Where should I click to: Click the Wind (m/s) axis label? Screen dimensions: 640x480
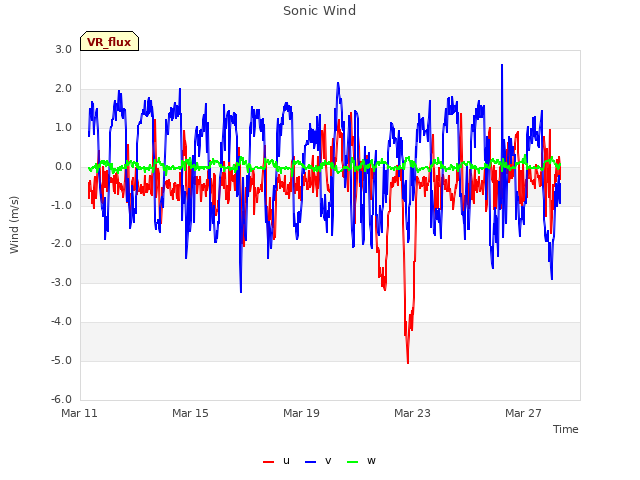tap(14, 225)
